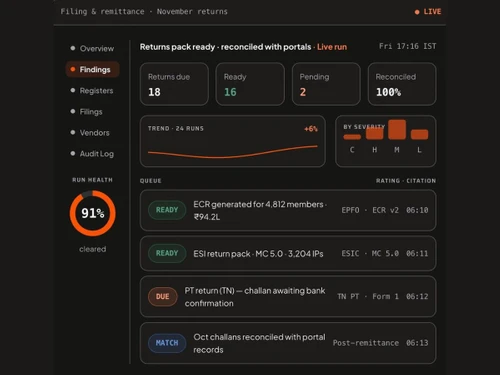This screenshot has width=500, height=375.
Task: Click the DUE badge on PT return
Action: pos(162,297)
